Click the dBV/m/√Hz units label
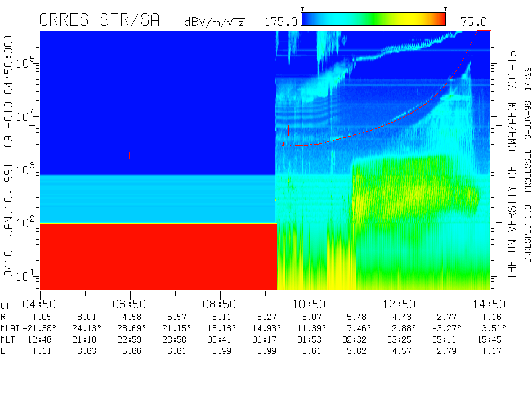This screenshot has width=532, height=405. pos(214,22)
